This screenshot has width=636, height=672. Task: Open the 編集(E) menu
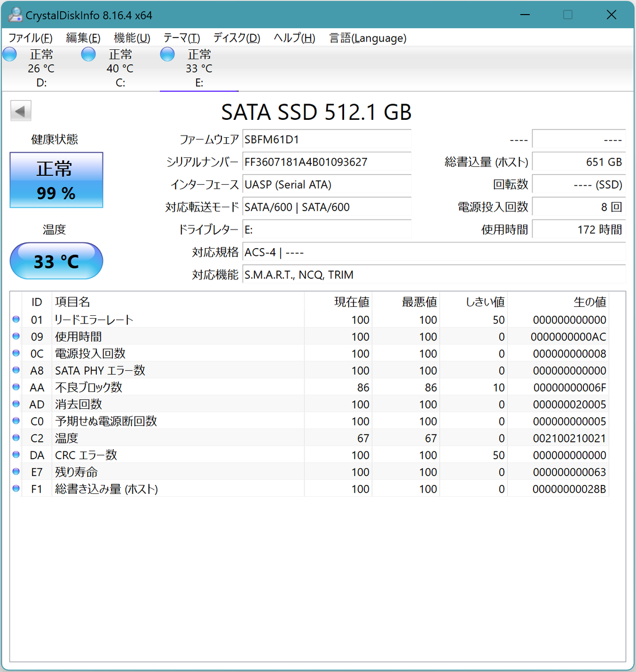83,38
